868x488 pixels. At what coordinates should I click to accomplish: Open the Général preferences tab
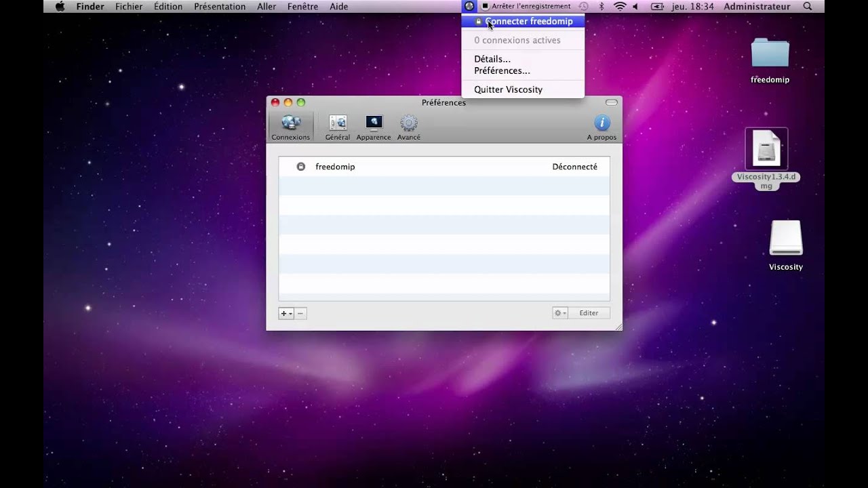[337, 127]
